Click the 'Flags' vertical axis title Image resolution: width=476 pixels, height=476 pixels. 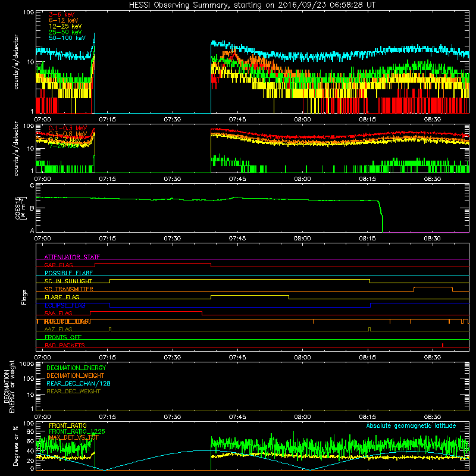(24, 297)
